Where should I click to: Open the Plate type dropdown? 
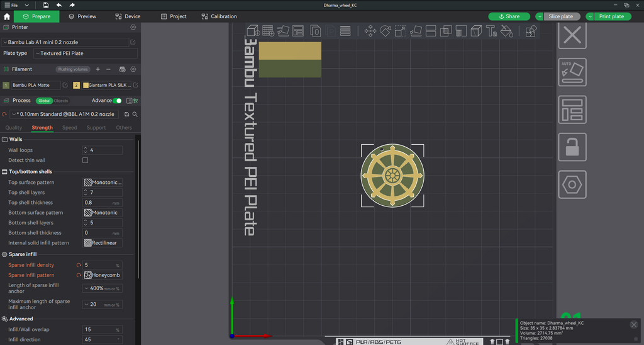(x=86, y=54)
